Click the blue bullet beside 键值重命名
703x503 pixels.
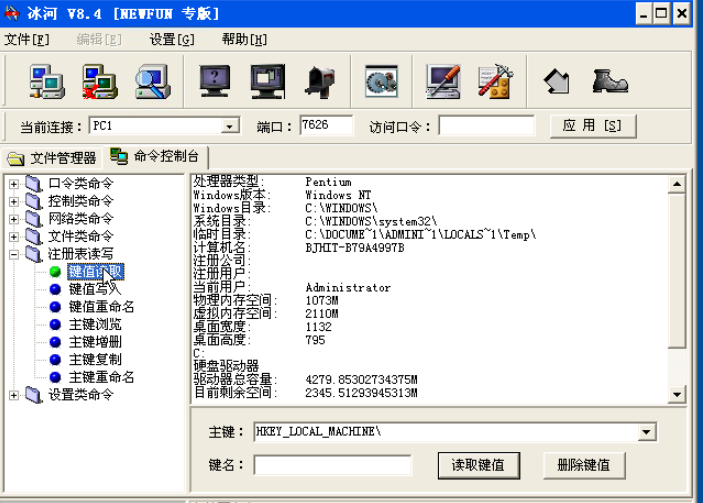55,307
